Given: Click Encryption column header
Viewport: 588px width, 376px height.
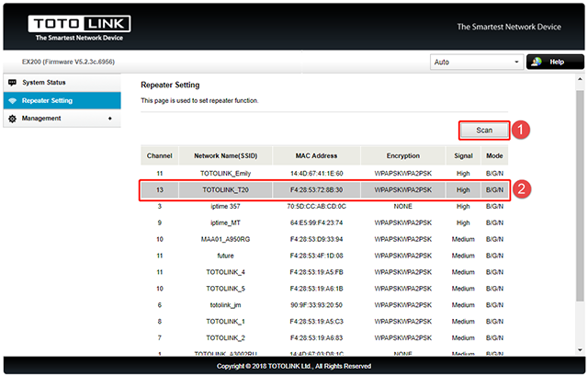Looking at the screenshot, I should click(x=403, y=155).
